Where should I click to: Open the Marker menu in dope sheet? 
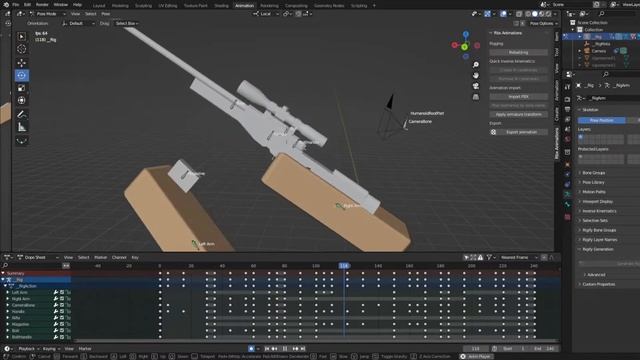100,258
